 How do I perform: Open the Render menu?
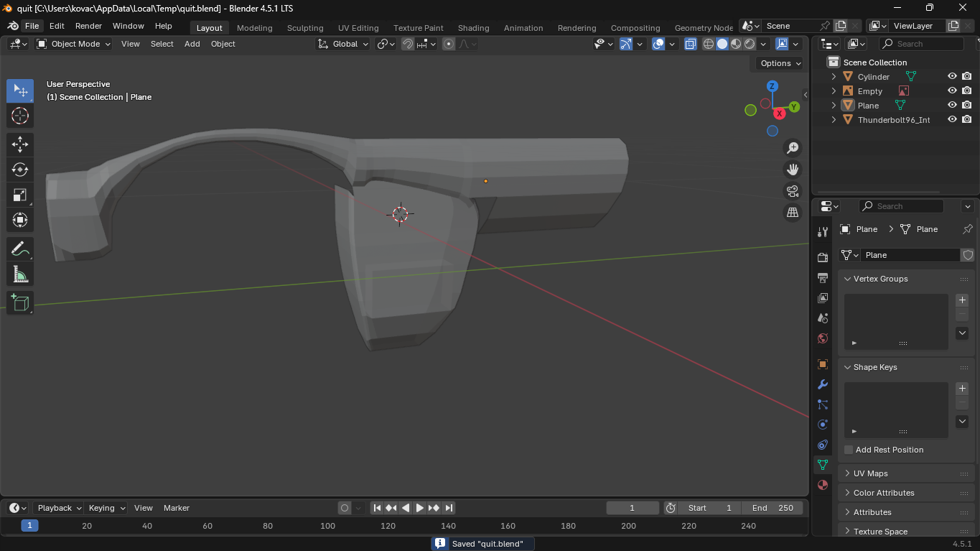[x=89, y=26]
